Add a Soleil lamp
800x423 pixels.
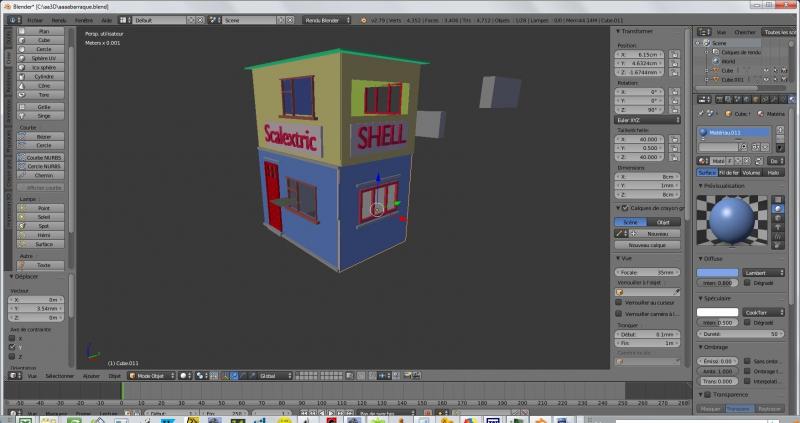point(43,216)
